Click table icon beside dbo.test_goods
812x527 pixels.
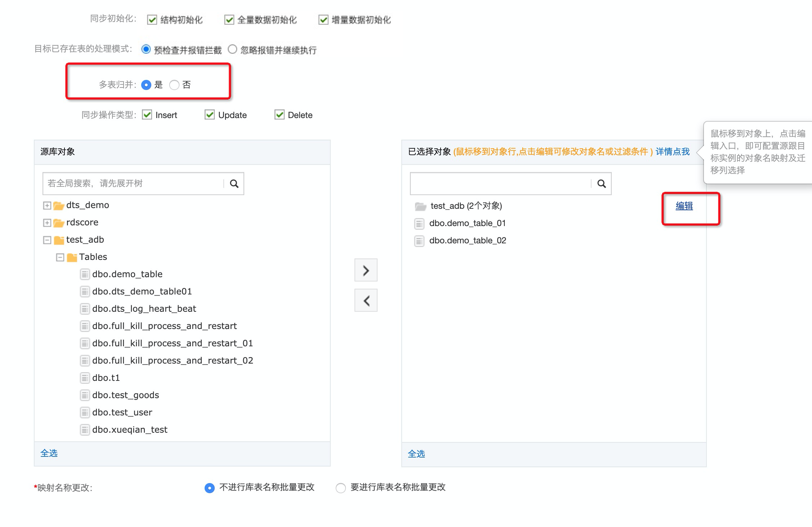85,395
